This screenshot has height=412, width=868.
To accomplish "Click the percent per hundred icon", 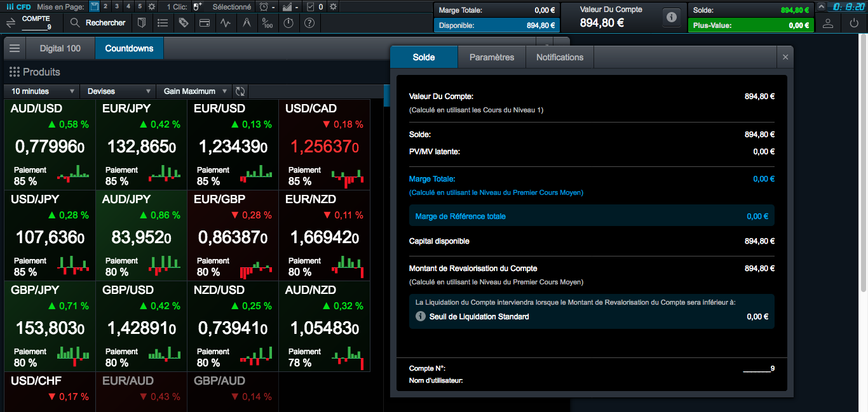I will [268, 23].
